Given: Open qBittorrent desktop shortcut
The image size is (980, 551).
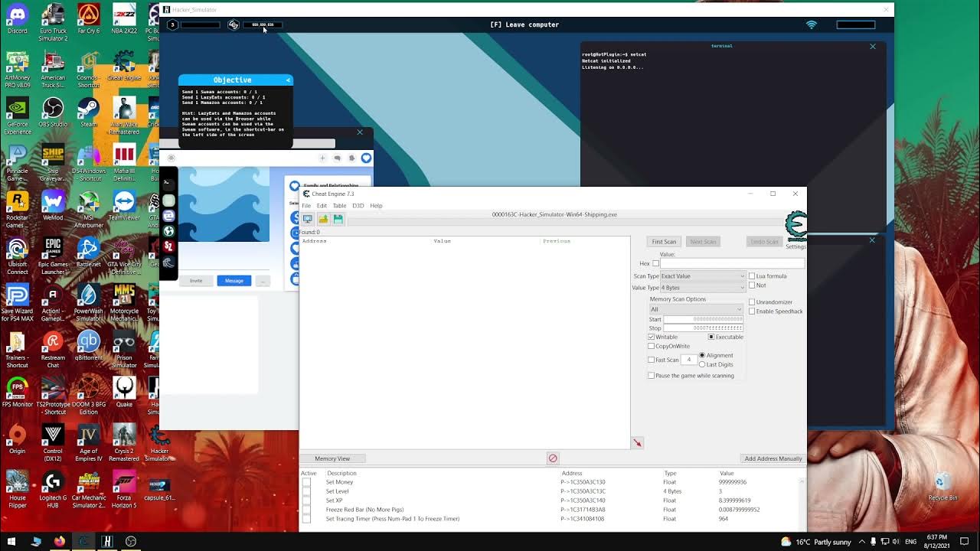Looking at the screenshot, I should (88, 345).
